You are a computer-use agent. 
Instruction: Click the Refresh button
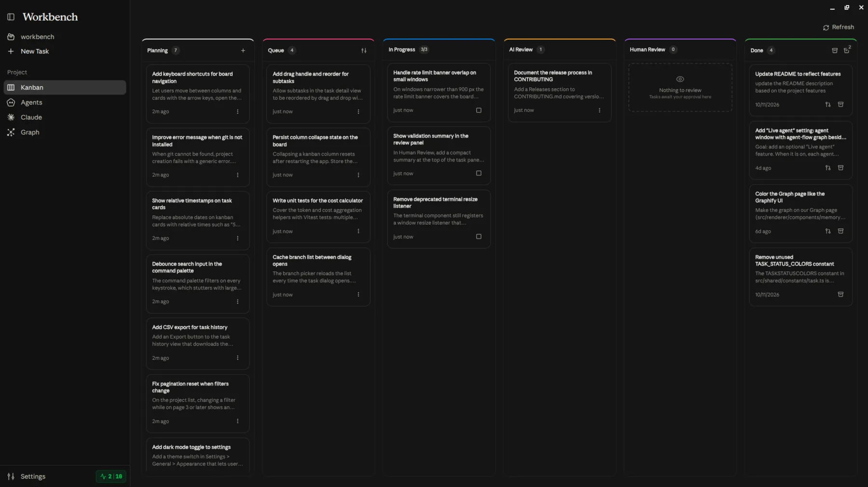[838, 27]
